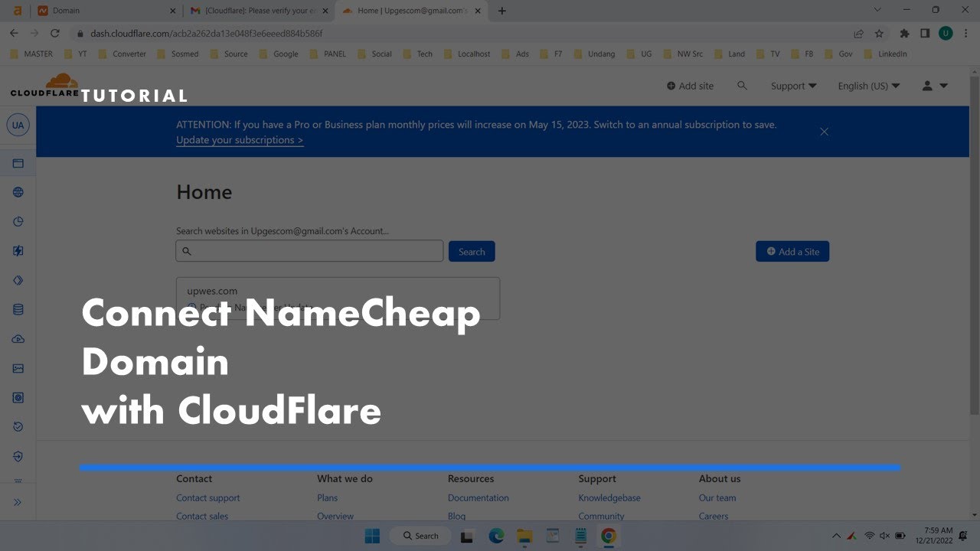
Task: Click Plans footer link
Action: point(327,497)
